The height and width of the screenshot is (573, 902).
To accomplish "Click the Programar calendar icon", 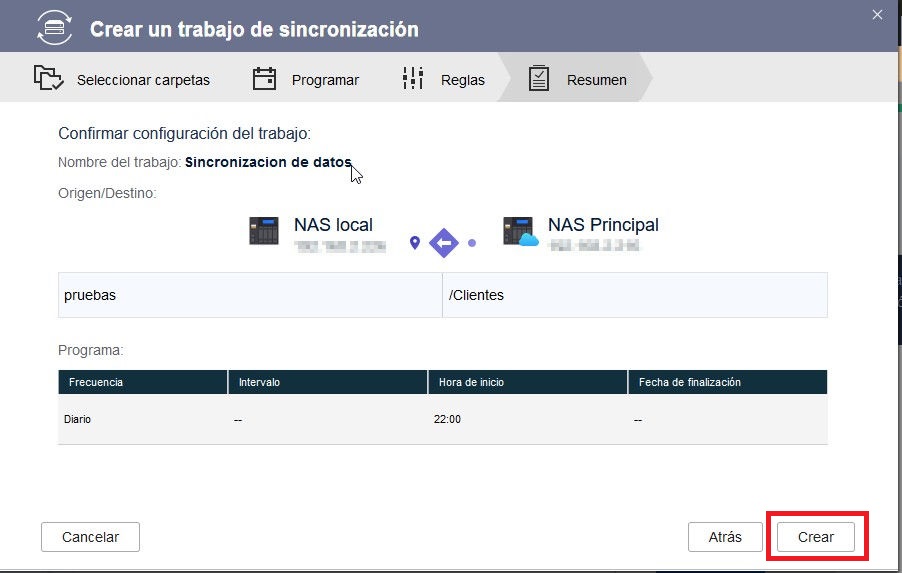I will click(x=264, y=79).
